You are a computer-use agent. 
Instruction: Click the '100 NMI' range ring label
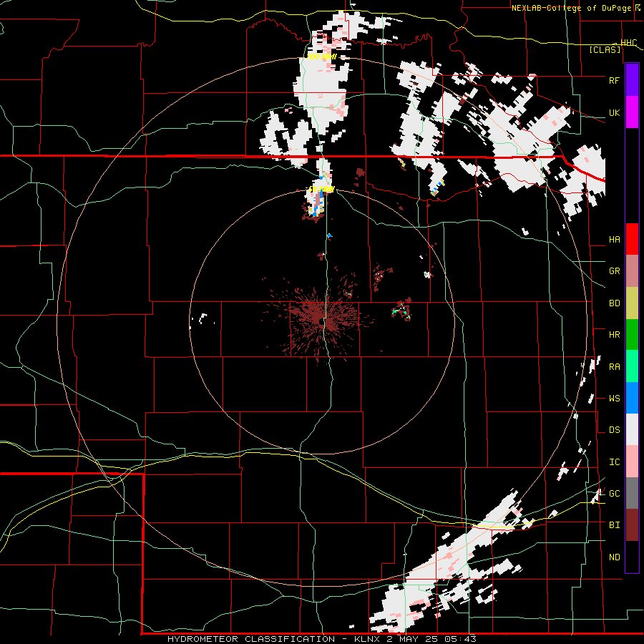[321, 57]
